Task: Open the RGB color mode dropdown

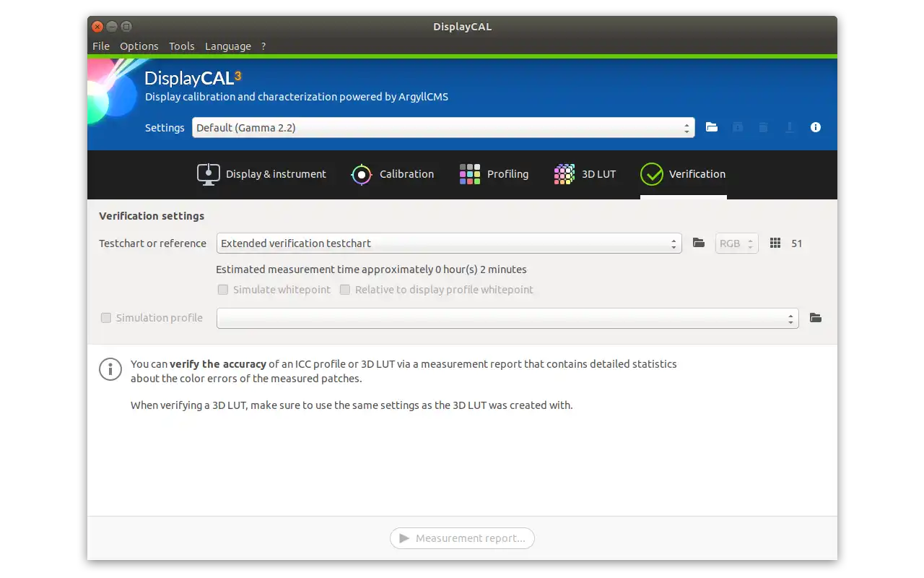Action: [737, 243]
